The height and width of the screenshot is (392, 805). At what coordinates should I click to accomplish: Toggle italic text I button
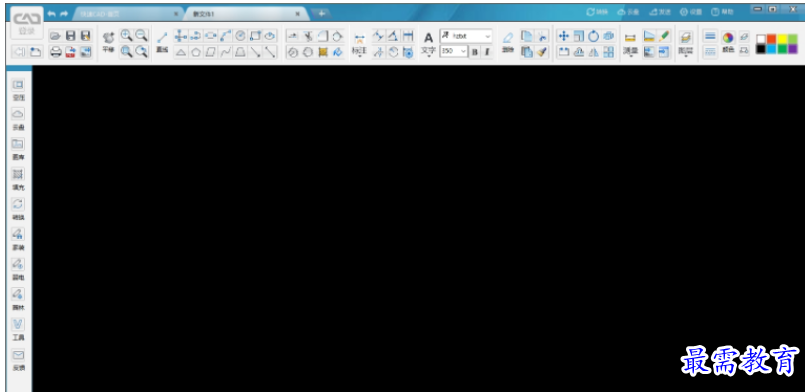pos(487,51)
